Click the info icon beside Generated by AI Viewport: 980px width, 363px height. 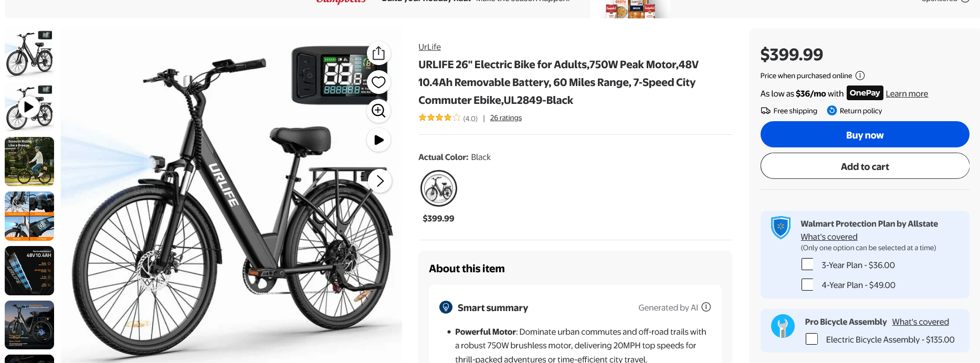706,307
